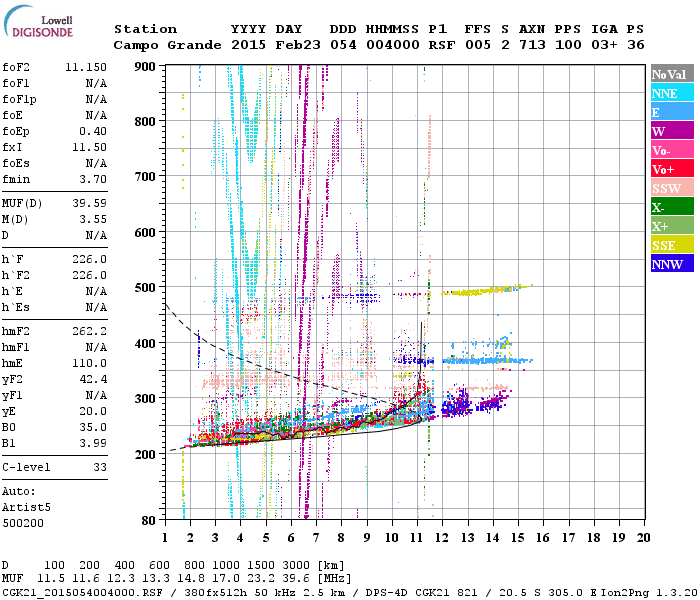Click the 80 km y-axis label
Viewport: 700px width, 600px height.
tap(148, 520)
